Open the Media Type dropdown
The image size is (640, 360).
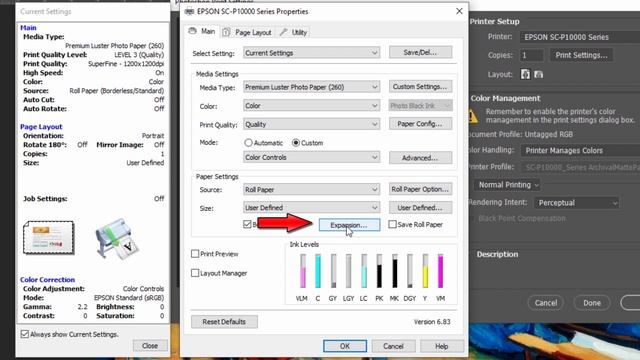(311, 87)
